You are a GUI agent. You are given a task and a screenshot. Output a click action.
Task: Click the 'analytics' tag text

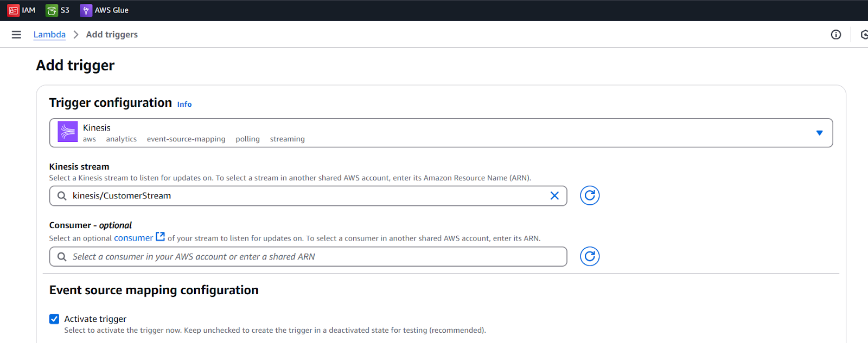click(122, 139)
